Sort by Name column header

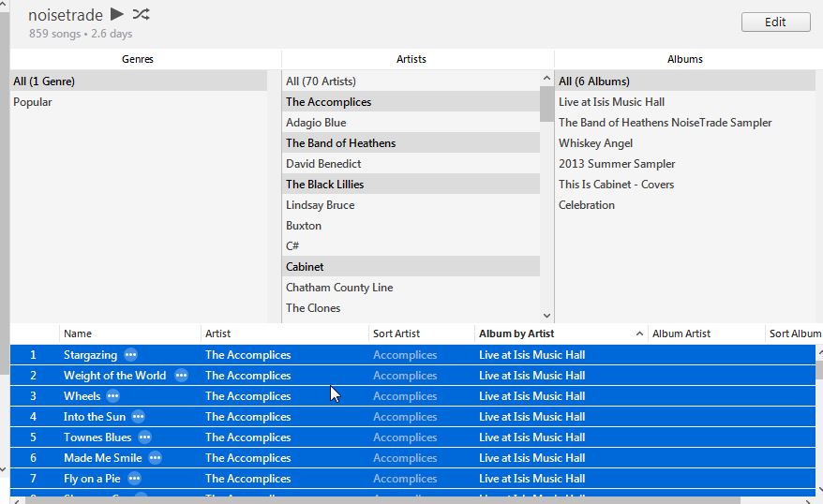(129, 334)
